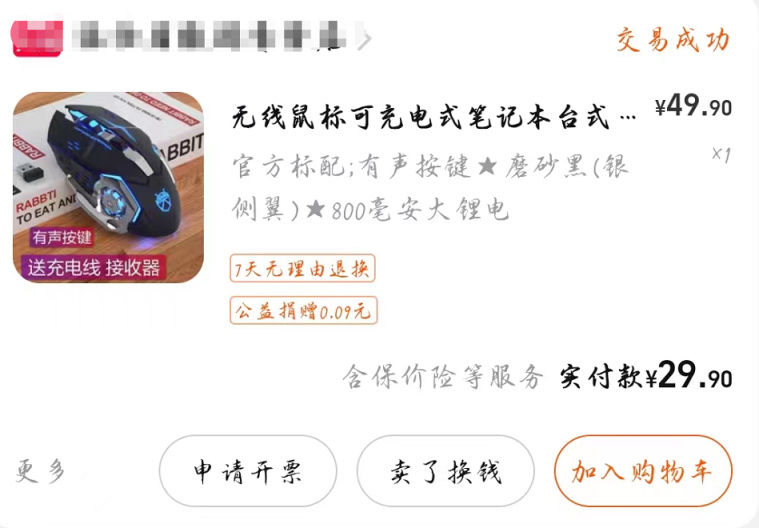Open the wireless mouse product thumbnail

tap(108, 187)
